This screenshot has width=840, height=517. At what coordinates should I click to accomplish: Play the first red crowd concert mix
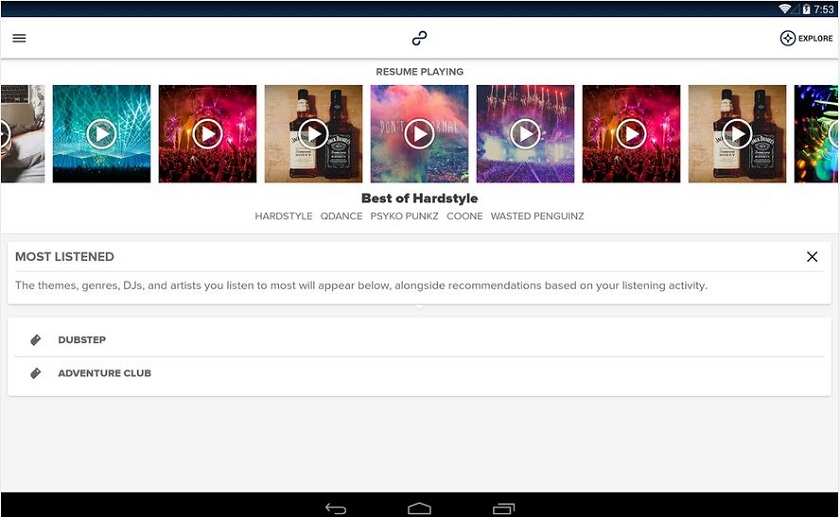pos(208,134)
